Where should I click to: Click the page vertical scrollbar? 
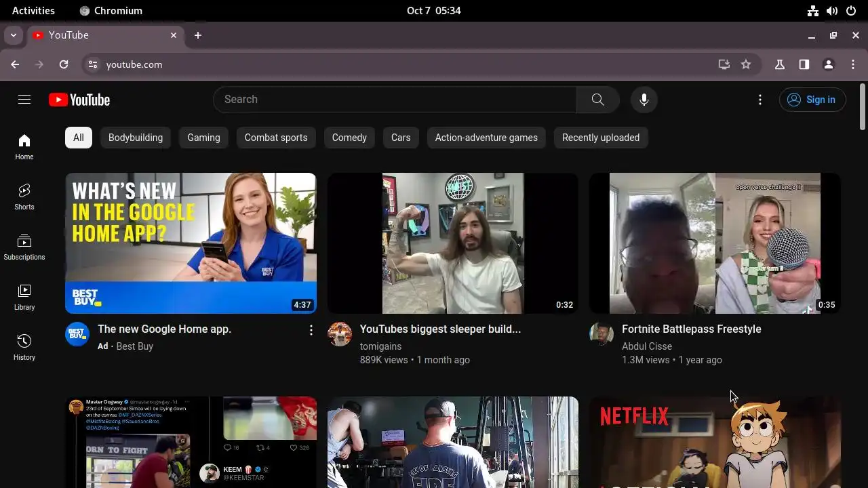[863, 106]
